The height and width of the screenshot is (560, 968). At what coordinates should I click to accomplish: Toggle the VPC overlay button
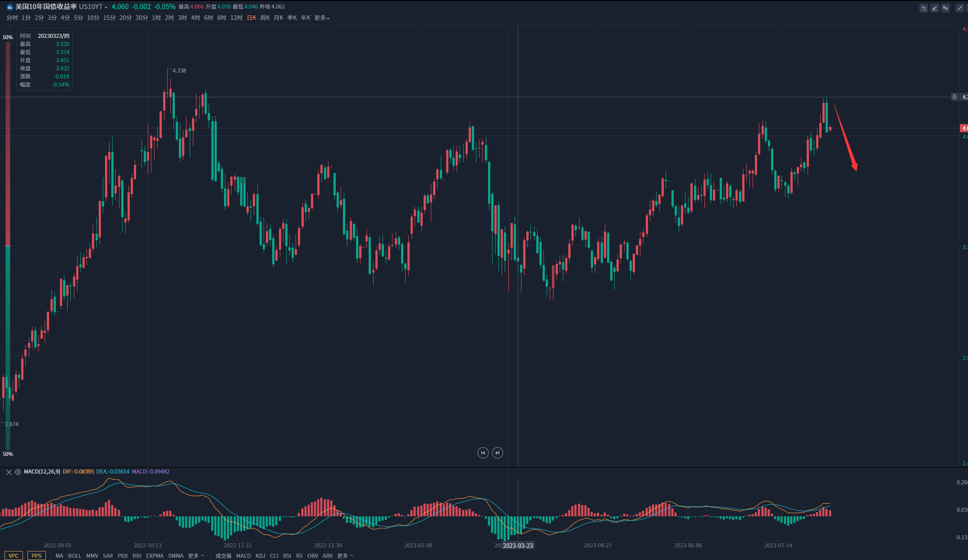tap(14, 555)
